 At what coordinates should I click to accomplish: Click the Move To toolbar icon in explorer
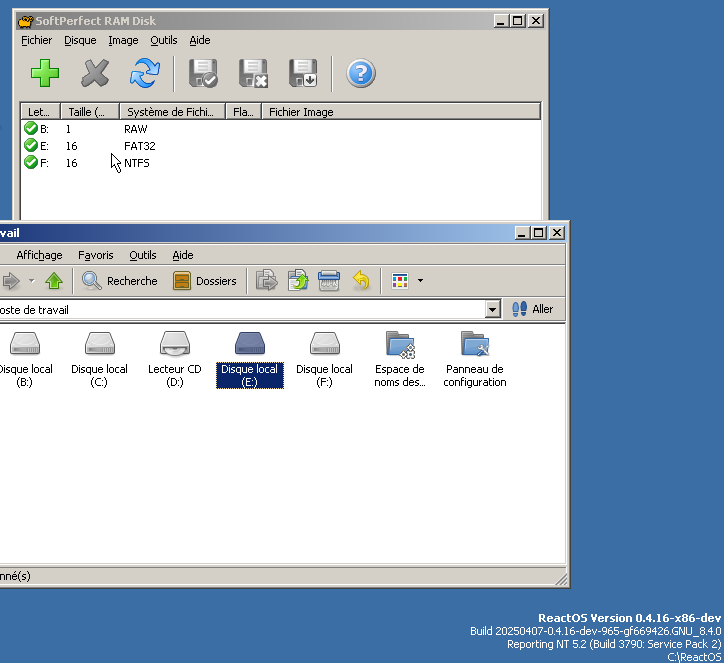point(267,281)
